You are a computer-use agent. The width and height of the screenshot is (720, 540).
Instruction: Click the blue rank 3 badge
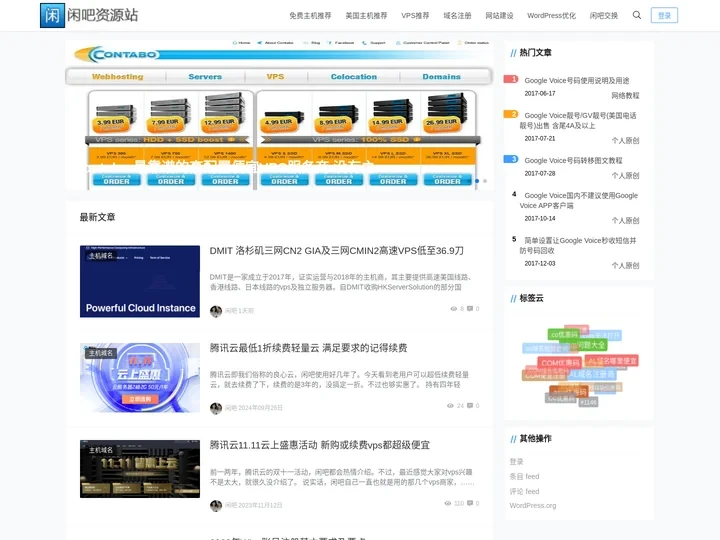tap(511, 159)
